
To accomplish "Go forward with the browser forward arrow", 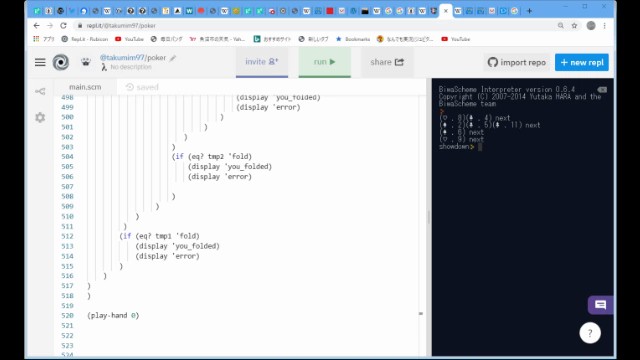I will coord(50,25).
